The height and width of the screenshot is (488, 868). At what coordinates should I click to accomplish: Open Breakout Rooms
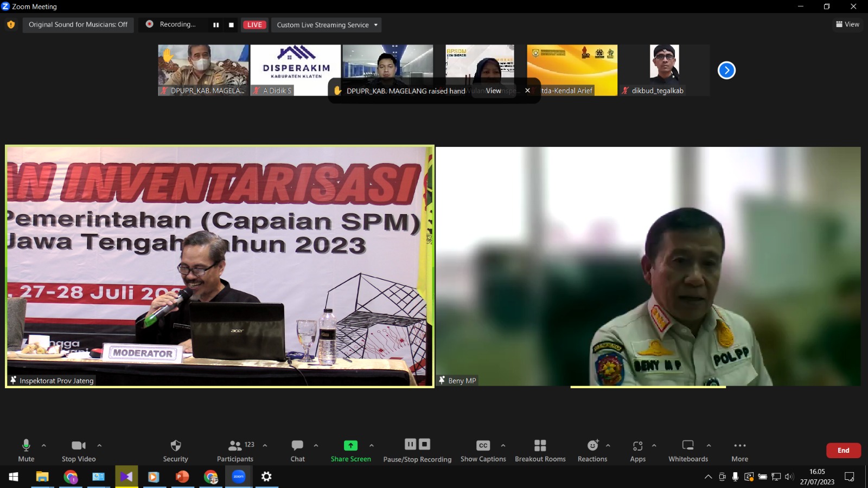tap(540, 451)
